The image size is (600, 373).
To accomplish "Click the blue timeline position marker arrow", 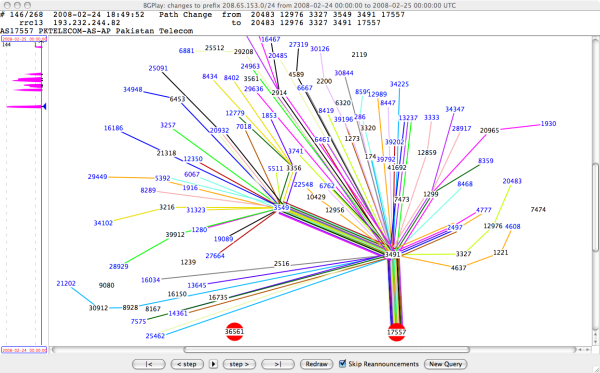I will click(x=44, y=106).
